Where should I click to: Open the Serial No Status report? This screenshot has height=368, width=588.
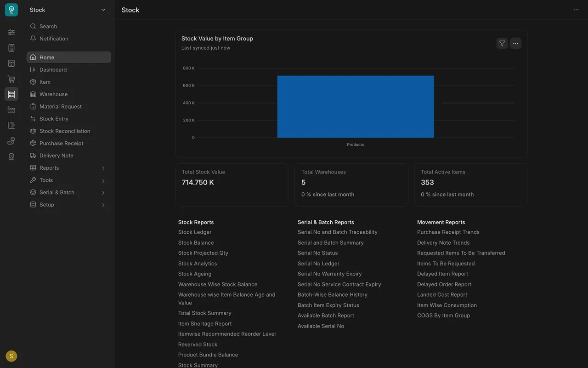coord(318,253)
